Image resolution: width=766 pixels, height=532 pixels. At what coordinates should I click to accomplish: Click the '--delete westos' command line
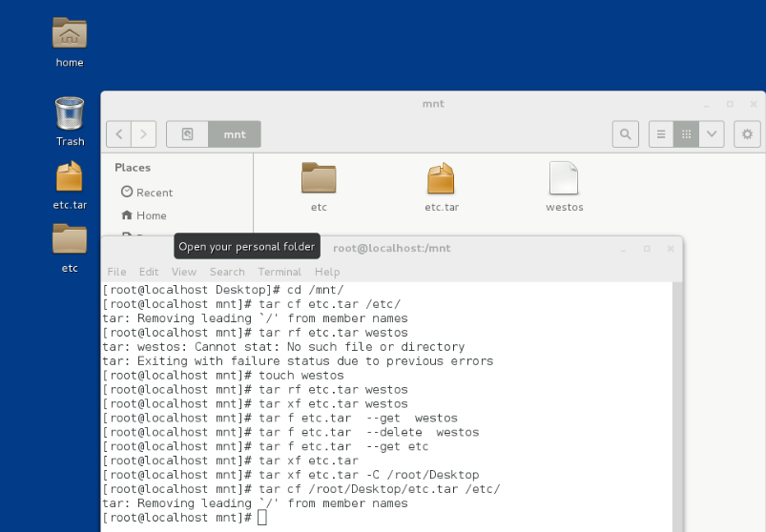[x=291, y=432]
